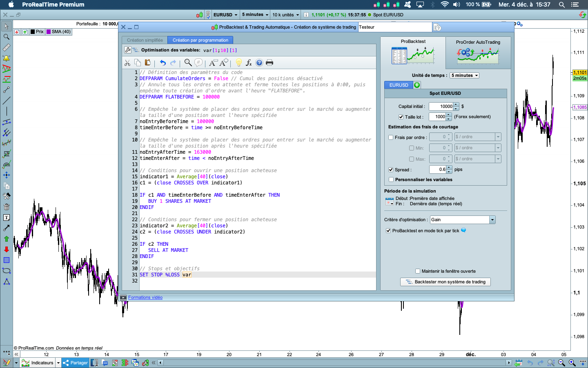The width and height of the screenshot is (588, 368).
Task: Expand the Unité de temps 5 minutes dropdown
Action: 464,76
